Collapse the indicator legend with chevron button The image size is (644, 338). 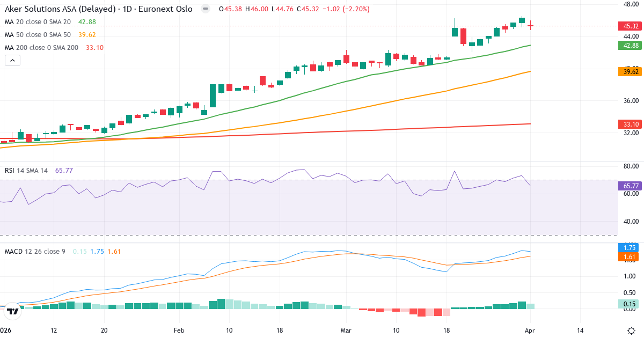[x=12, y=61]
